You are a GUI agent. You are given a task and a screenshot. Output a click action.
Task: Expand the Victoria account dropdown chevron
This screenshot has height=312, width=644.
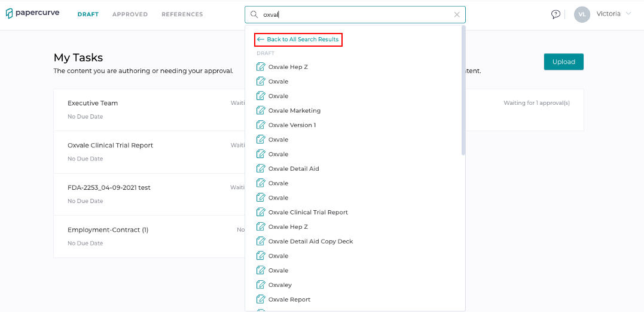628,14
